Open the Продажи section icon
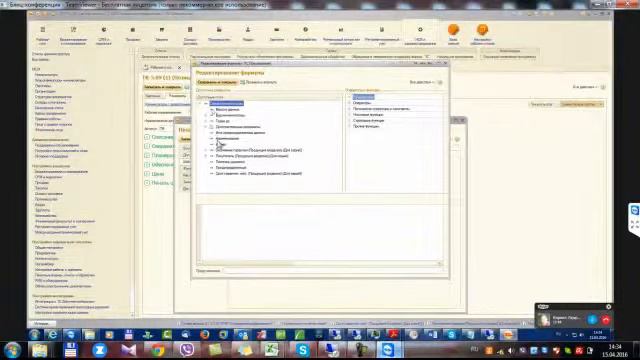The image size is (640, 360). pos(133,30)
